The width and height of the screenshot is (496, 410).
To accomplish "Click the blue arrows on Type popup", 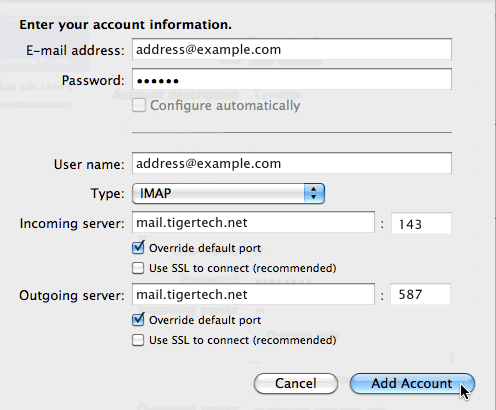I will (314, 193).
